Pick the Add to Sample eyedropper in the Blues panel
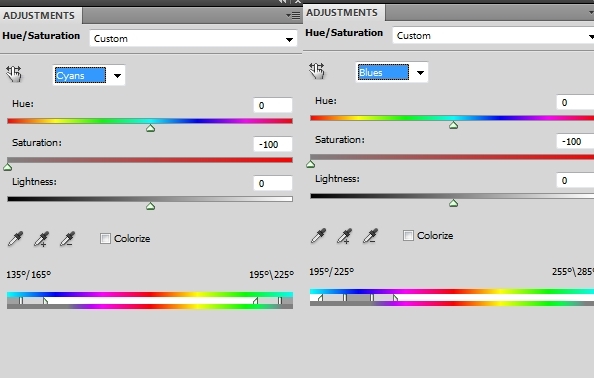The width and height of the screenshot is (594, 378). tap(344, 236)
